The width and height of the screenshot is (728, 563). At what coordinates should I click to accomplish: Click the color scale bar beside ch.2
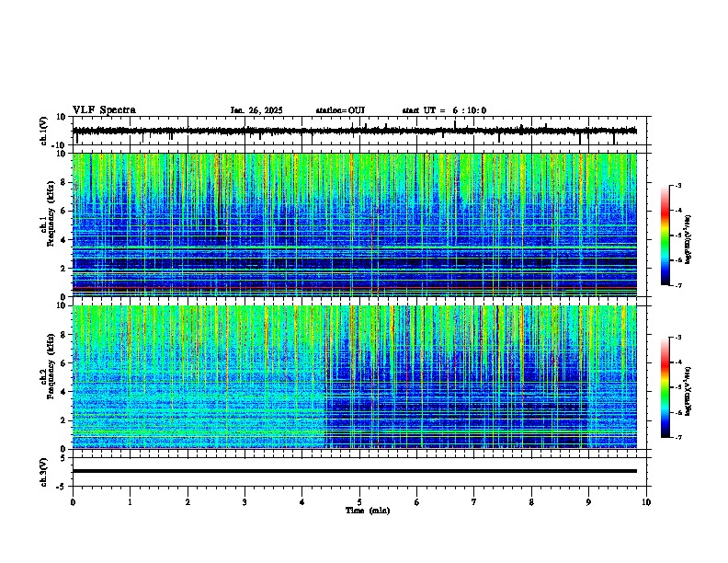point(665,387)
